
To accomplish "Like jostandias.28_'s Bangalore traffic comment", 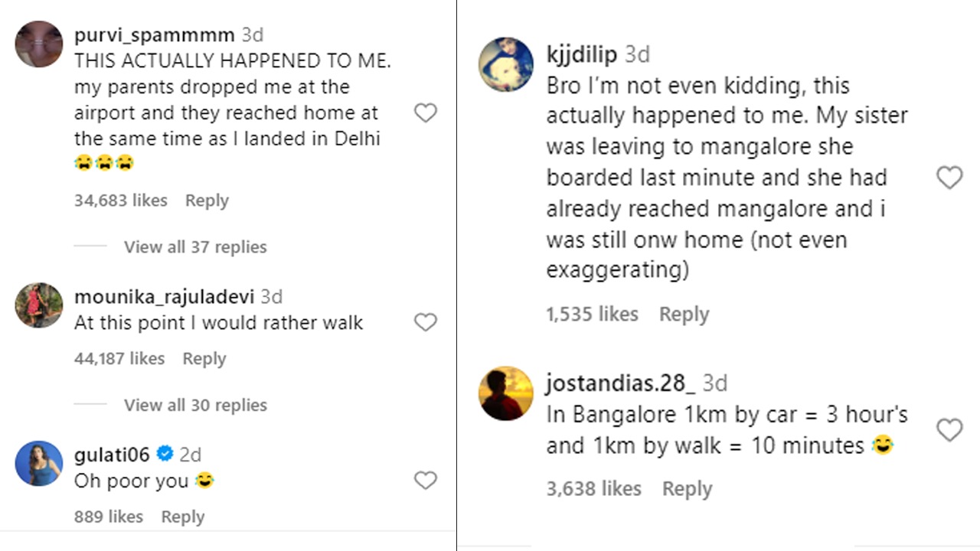I will (949, 430).
